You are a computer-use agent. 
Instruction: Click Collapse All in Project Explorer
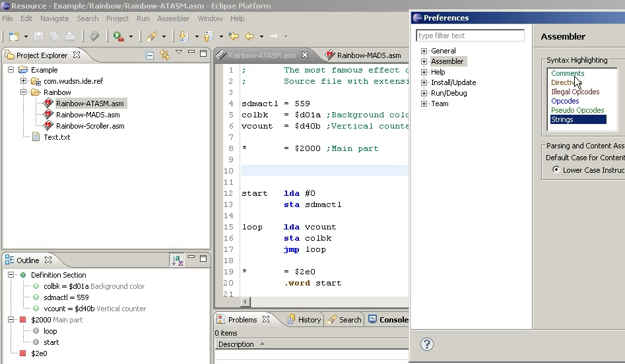click(150, 55)
